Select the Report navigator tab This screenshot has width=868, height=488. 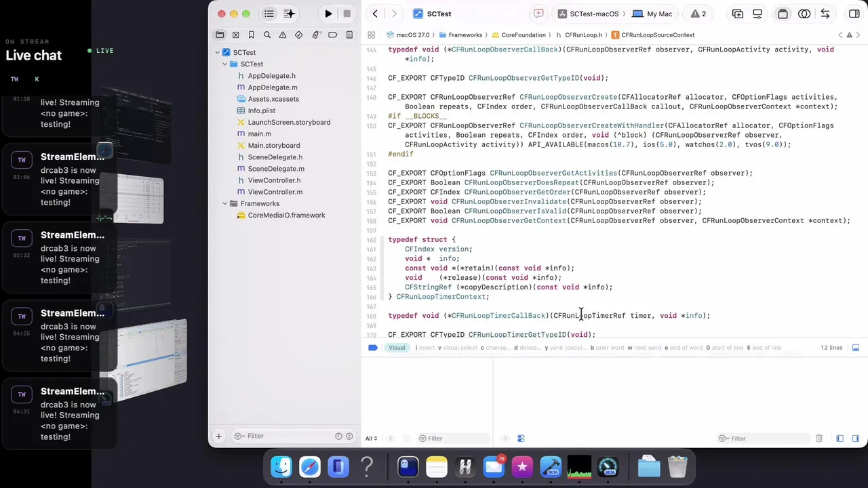tap(349, 35)
